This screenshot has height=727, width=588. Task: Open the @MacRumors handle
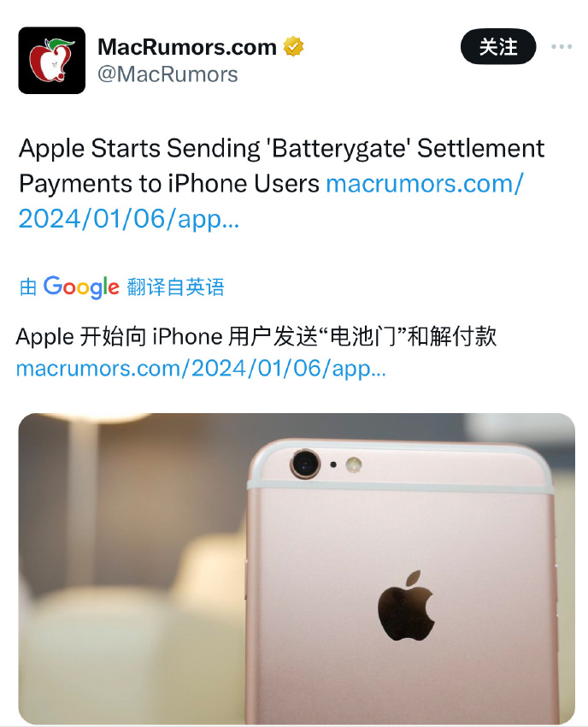click(x=168, y=74)
